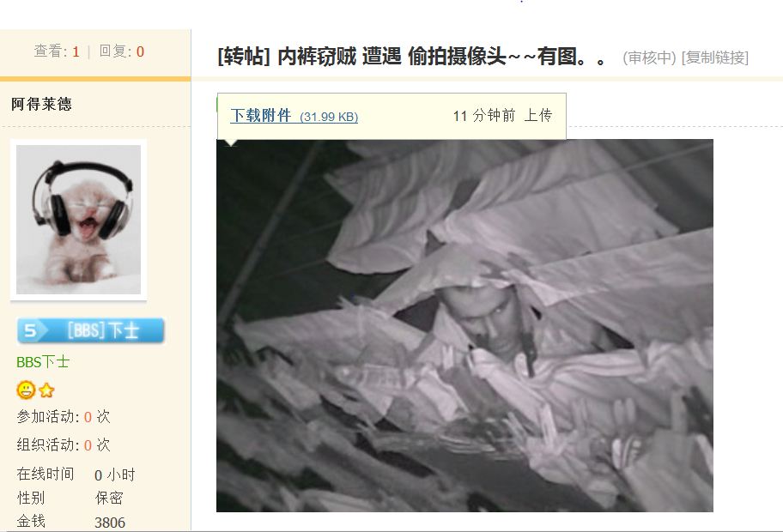Click the 回复 reply count
The image size is (783, 532).
[x=121, y=51]
